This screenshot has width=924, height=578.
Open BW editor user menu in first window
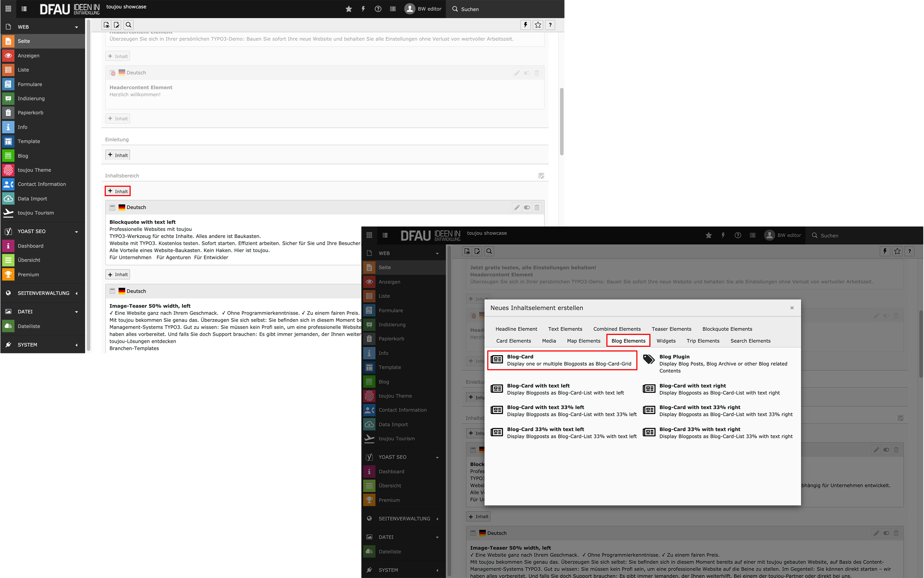tap(423, 9)
